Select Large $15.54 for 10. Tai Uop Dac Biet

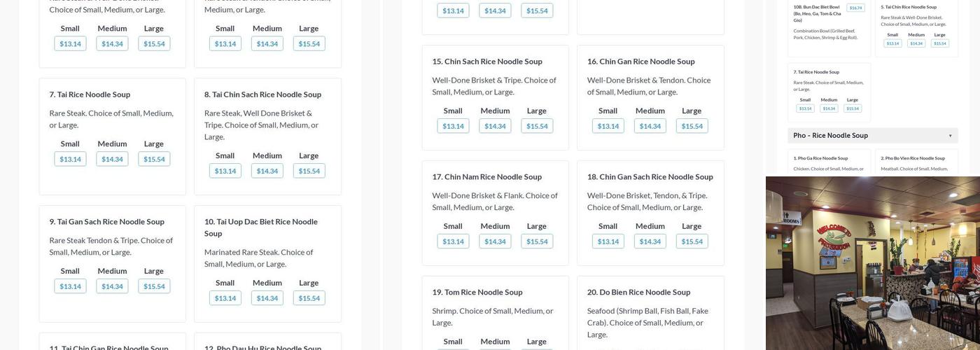click(x=309, y=298)
